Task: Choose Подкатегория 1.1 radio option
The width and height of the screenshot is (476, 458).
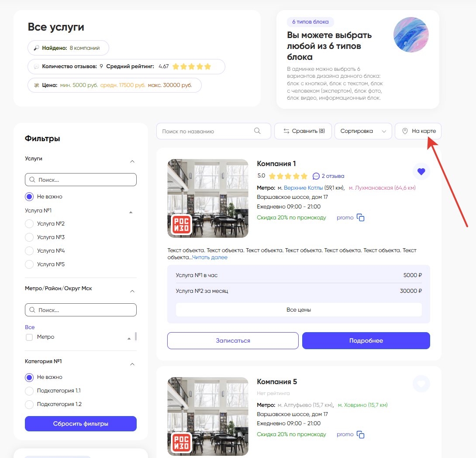Action: [x=29, y=391]
